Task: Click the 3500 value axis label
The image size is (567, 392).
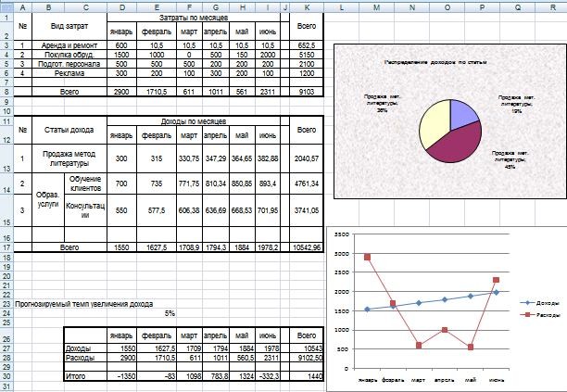Action: tap(342, 234)
